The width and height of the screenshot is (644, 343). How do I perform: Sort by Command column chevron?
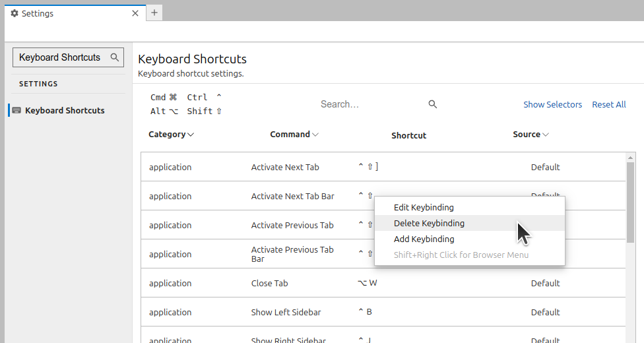coord(315,135)
